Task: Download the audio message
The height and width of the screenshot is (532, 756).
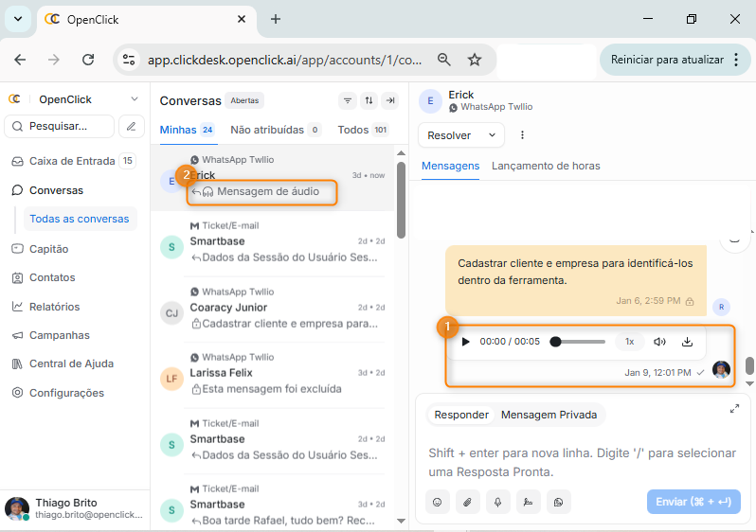Action: pos(688,342)
